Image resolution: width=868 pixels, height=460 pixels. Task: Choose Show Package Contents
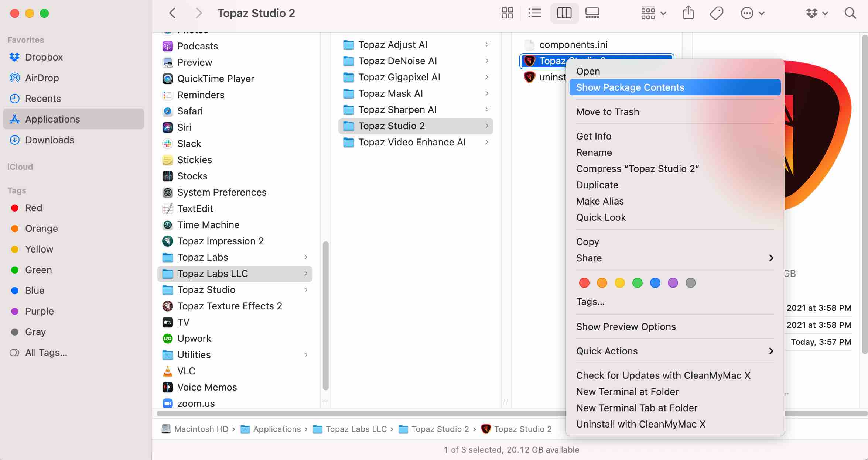[x=630, y=87]
